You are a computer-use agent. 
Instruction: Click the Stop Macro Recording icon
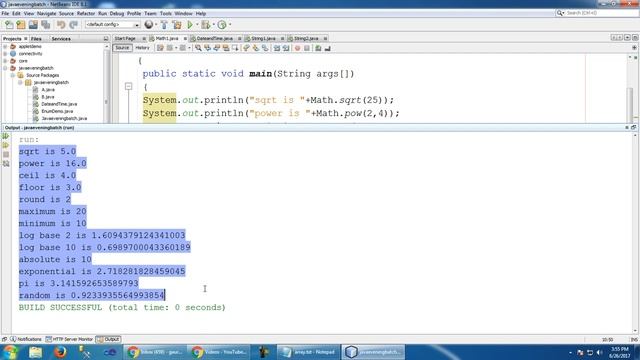click(307, 48)
